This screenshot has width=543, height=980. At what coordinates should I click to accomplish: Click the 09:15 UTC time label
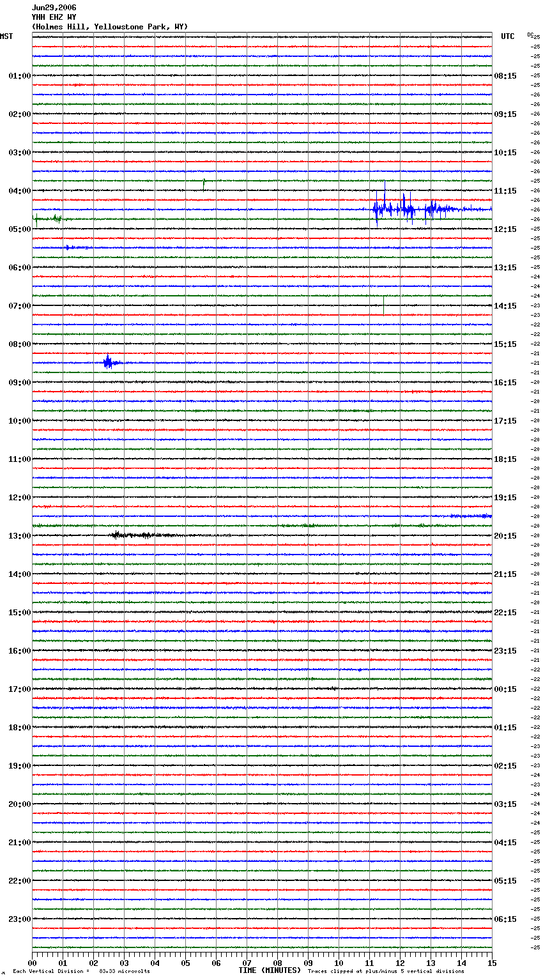click(505, 114)
